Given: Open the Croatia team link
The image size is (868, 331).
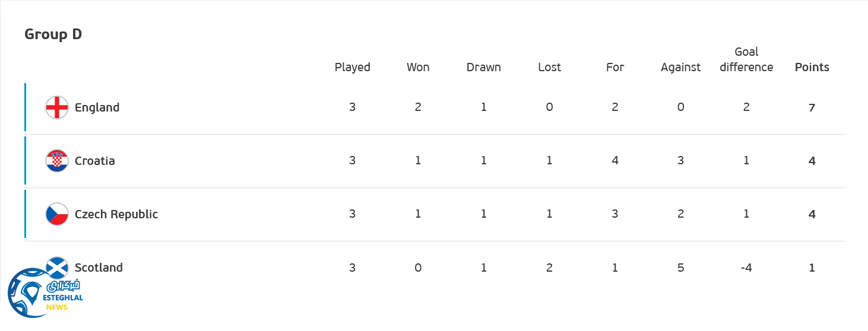Looking at the screenshot, I should point(94,161).
